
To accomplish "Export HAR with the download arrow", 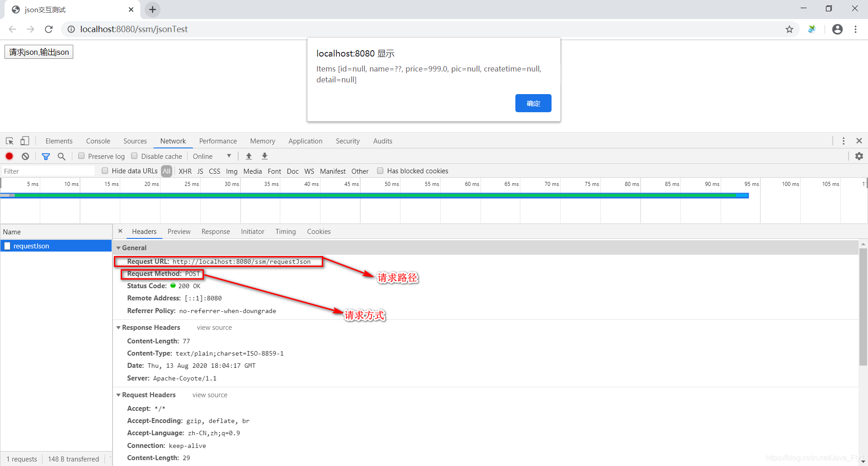I will (x=265, y=156).
